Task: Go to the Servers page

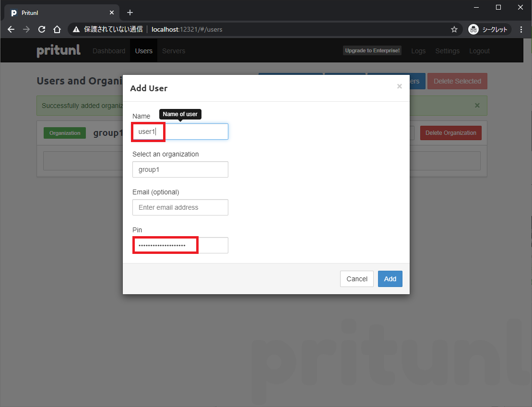Action: click(173, 51)
